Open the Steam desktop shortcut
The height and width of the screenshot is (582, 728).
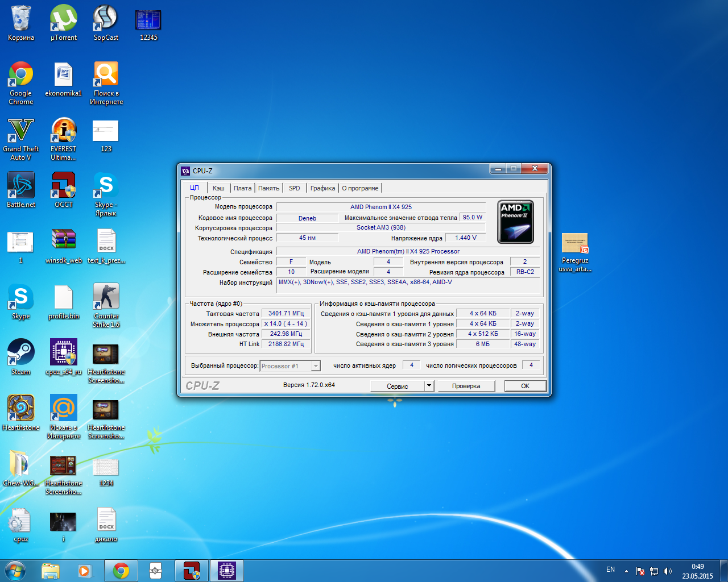21,354
